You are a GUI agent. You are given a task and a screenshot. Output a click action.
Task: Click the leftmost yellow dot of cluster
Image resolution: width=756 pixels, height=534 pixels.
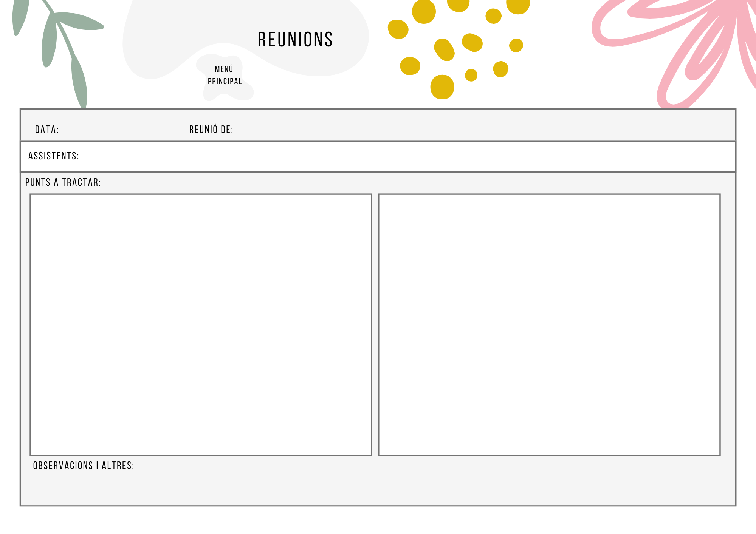click(x=398, y=29)
